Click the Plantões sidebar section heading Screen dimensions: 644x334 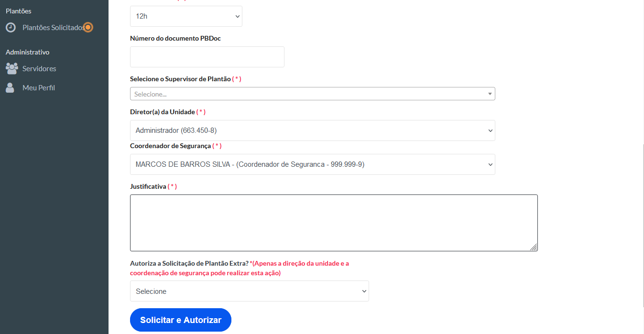click(18, 11)
